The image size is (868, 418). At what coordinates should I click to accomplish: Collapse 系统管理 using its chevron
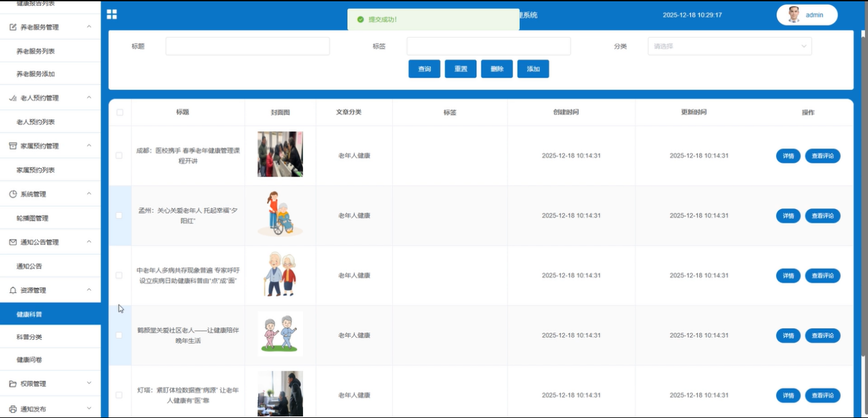(89, 194)
